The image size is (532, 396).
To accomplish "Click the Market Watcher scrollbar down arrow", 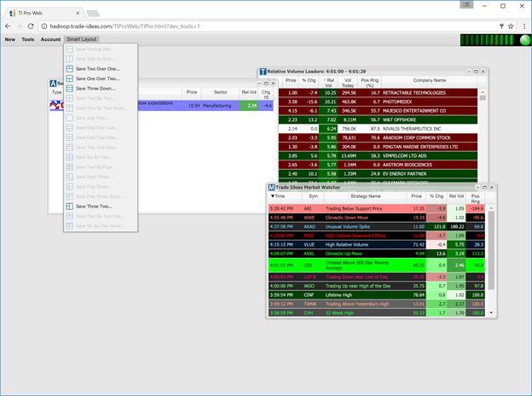I will point(491,313).
